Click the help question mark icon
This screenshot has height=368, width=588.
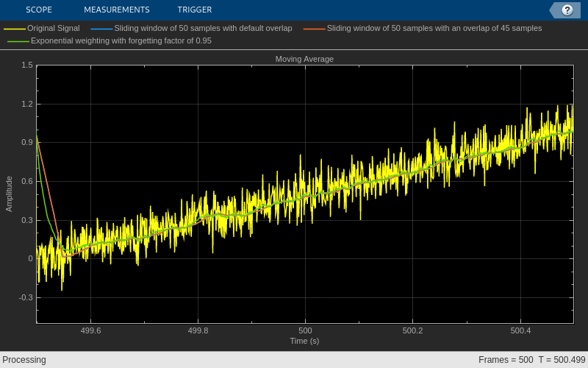coord(567,10)
